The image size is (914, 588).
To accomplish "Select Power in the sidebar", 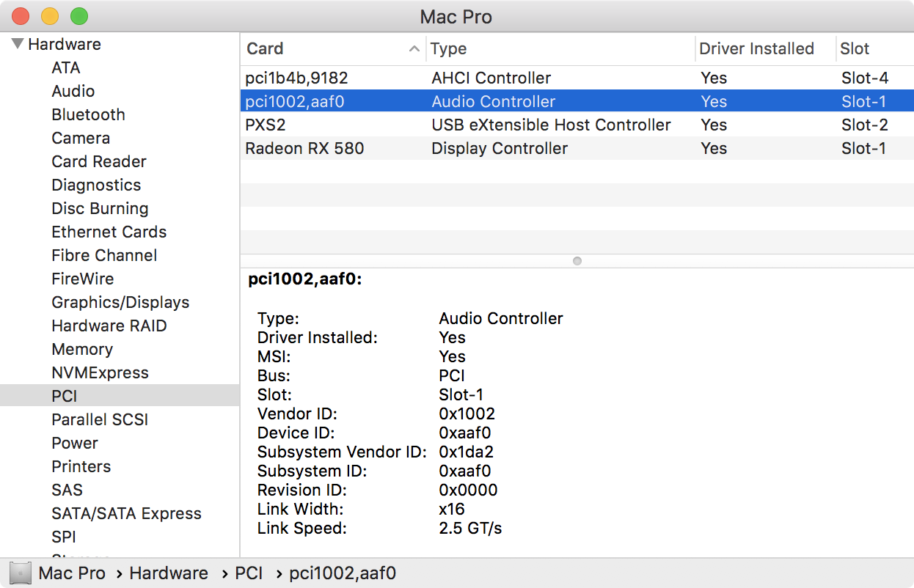I will (x=75, y=443).
